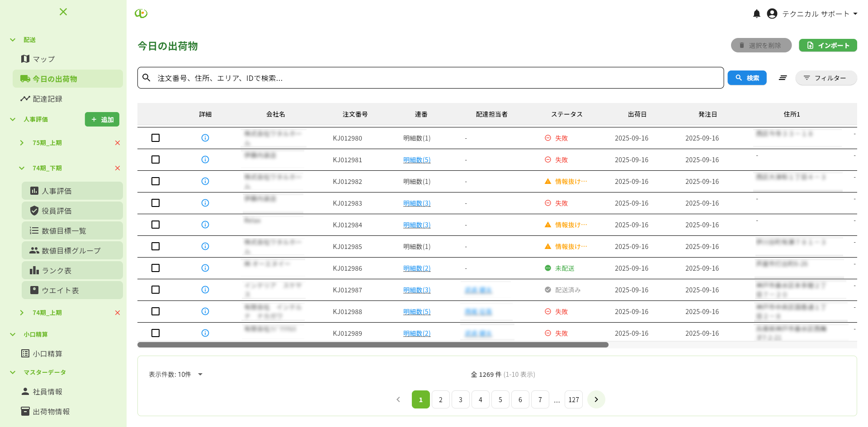Click the horizontal table scrollbar
This screenshot has height=427, width=868.
[x=373, y=345]
